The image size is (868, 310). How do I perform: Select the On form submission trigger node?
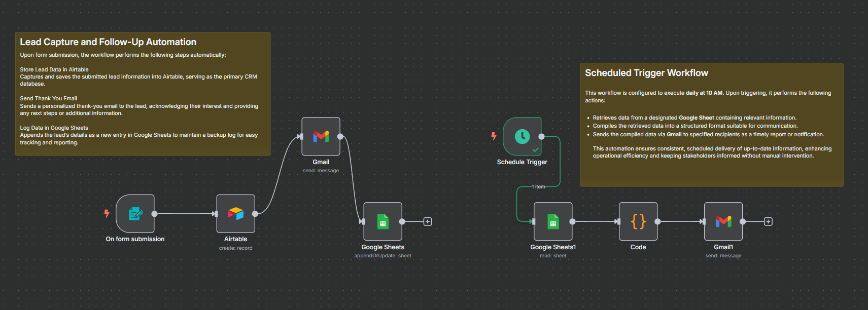coord(135,214)
